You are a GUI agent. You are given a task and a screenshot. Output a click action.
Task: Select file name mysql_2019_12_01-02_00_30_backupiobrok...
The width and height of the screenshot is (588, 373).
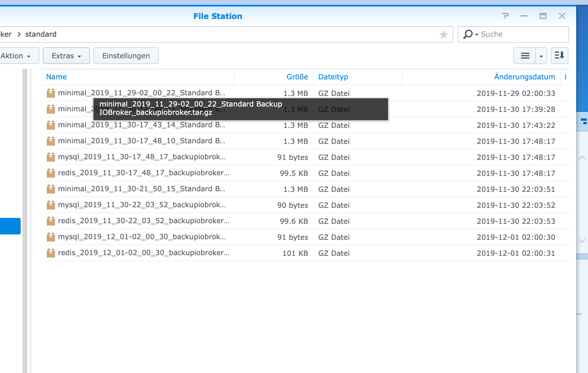(x=142, y=237)
